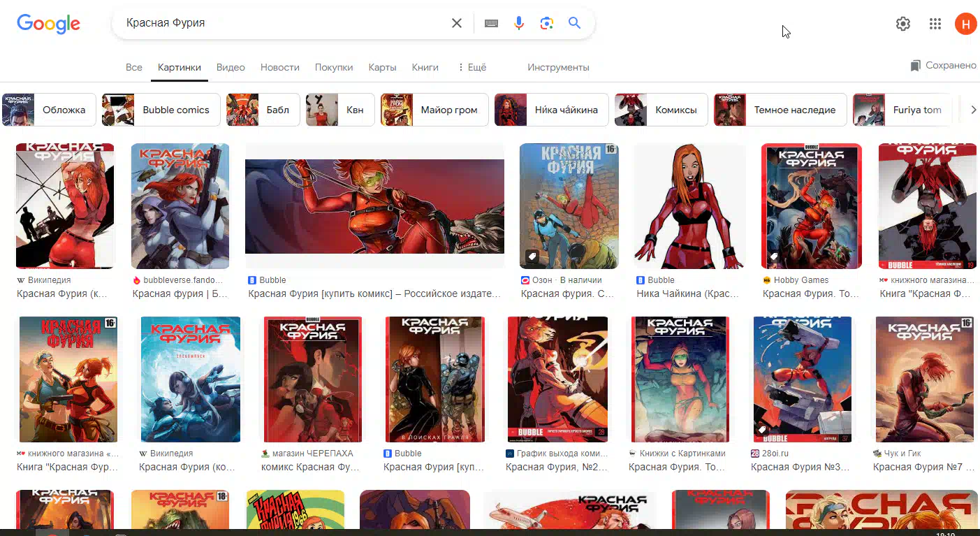Open the bubbleverse.fandom image result
Viewport: 980px width, 536px height.
180,206
